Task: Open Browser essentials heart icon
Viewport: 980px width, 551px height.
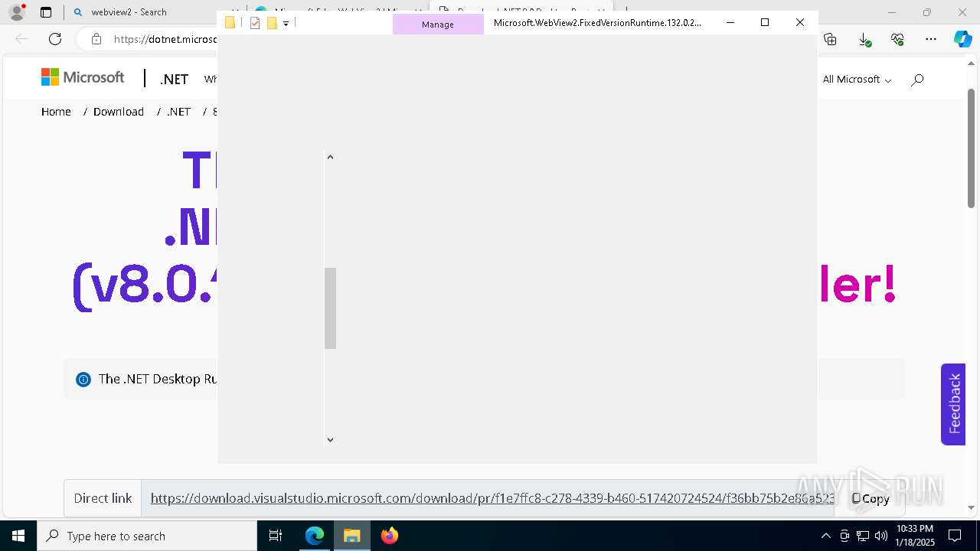Action: pyautogui.click(x=897, y=39)
